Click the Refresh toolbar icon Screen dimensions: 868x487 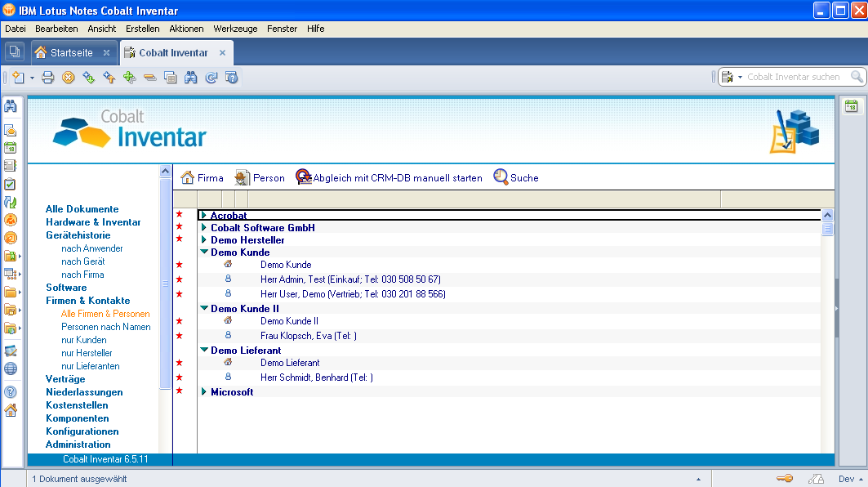click(211, 78)
